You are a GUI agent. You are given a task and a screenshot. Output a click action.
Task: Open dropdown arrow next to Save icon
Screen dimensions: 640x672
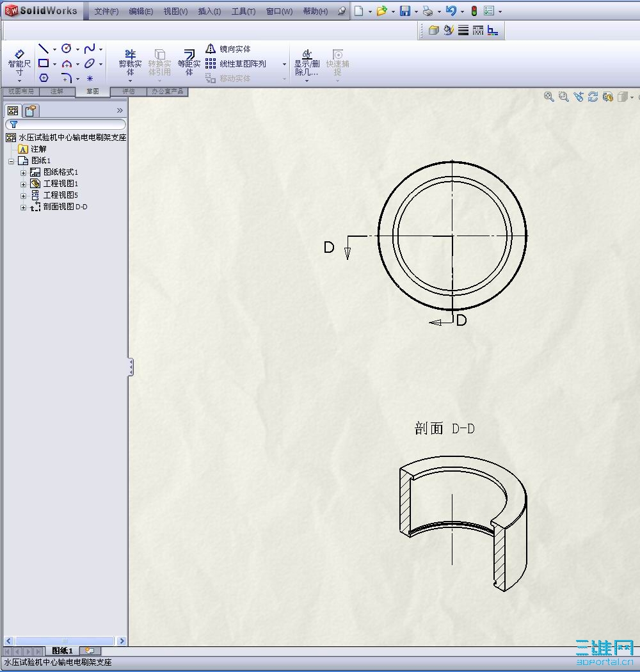coord(416,12)
